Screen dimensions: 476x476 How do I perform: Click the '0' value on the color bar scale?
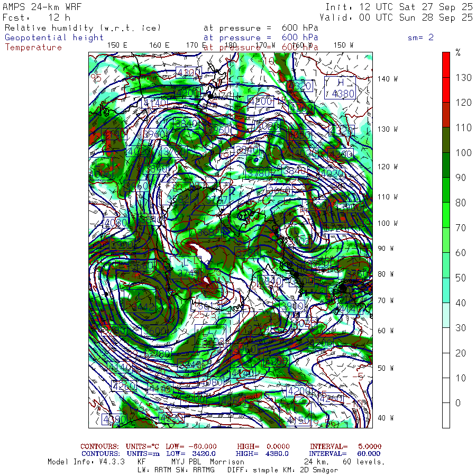[x=458, y=403]
